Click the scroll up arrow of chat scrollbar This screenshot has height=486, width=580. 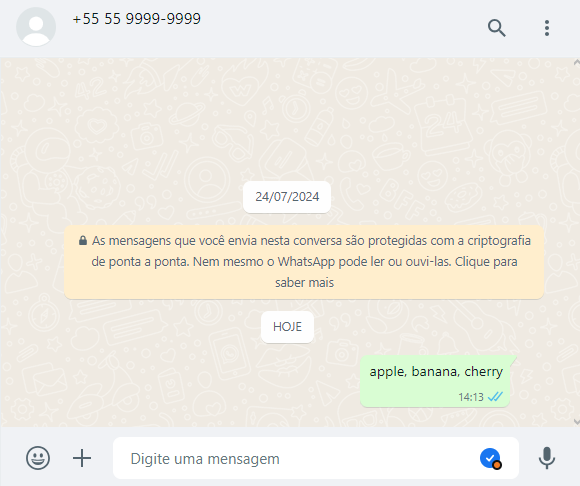point(576,63)
